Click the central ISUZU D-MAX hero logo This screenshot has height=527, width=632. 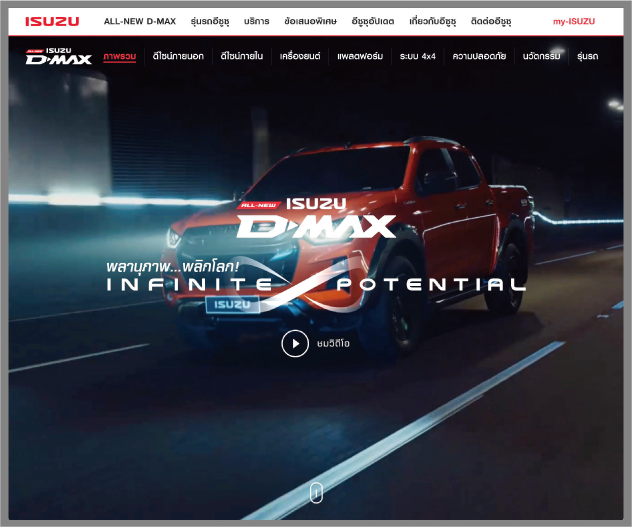[316, 218]
